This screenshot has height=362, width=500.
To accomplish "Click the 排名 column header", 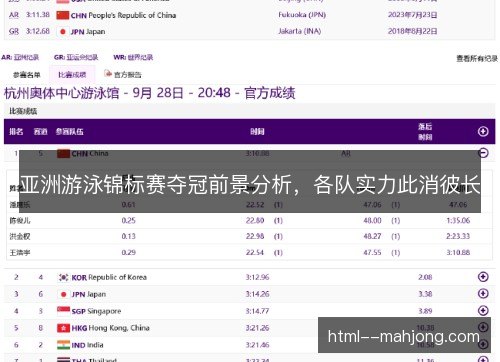I will coord(16,132).
